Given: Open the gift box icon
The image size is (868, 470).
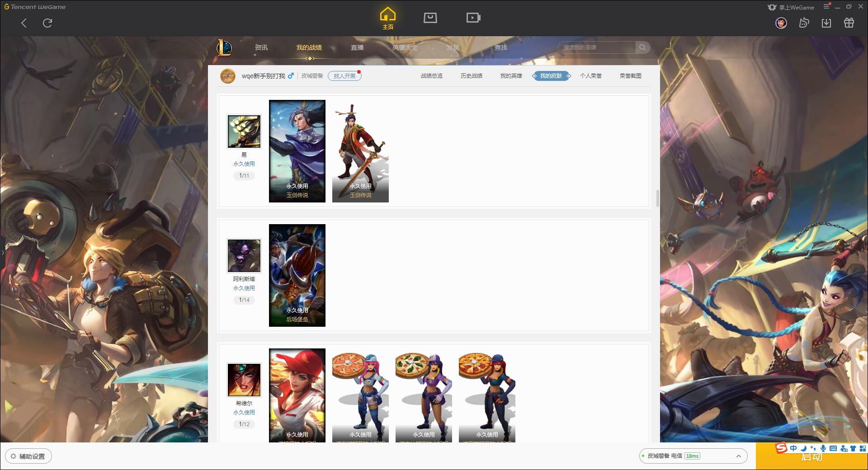Looking at the screenshot, I should (849, 23).
